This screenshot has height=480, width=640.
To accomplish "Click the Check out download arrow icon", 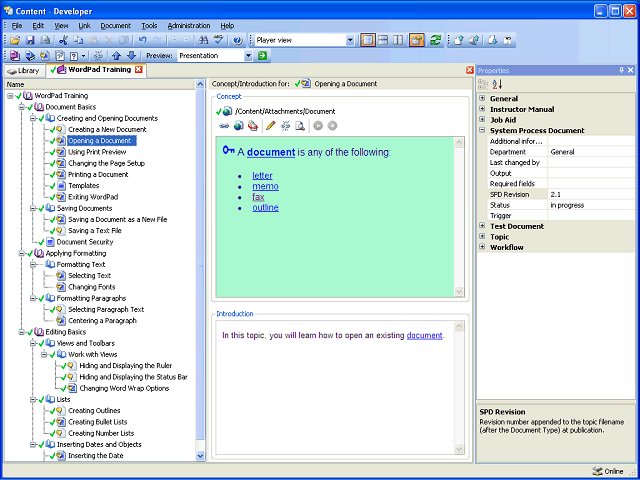I will click(493, 40).
